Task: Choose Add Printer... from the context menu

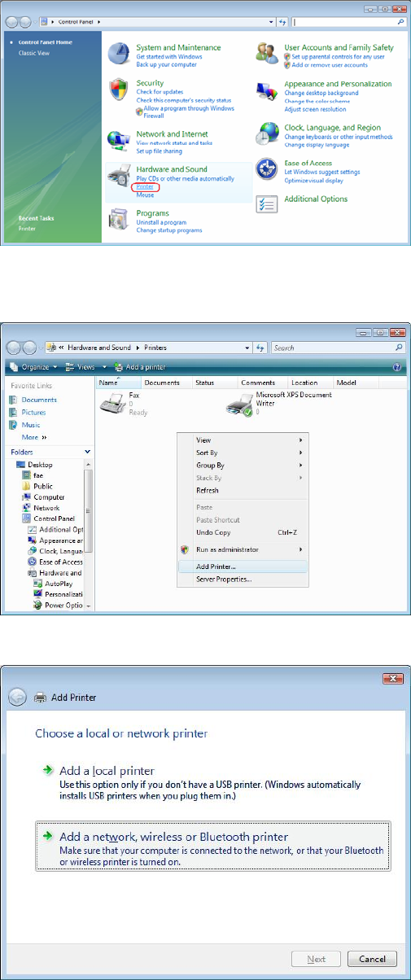Action: (243, 567)
